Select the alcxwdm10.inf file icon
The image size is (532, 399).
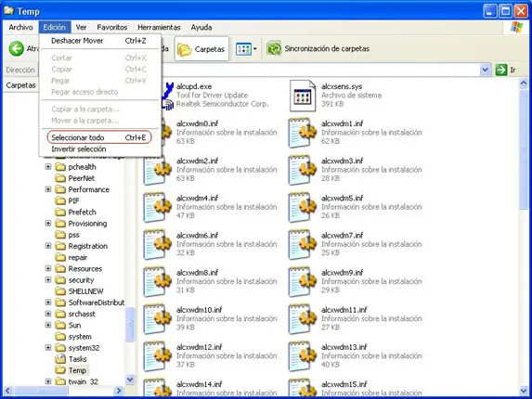click(x=157, y=319)
